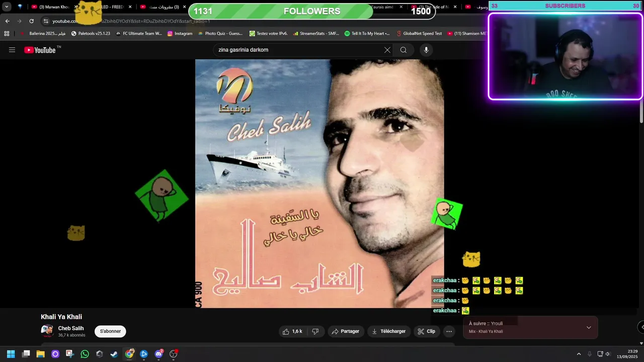
Task: Open site info icon in address bar
Action: [46, 21]
